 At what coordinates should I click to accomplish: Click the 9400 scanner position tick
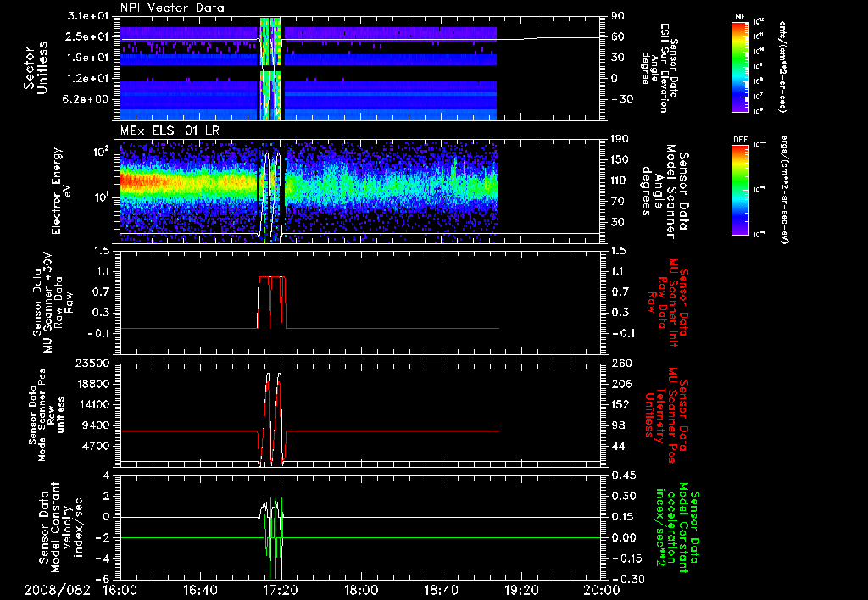click(x=97, y=425)
